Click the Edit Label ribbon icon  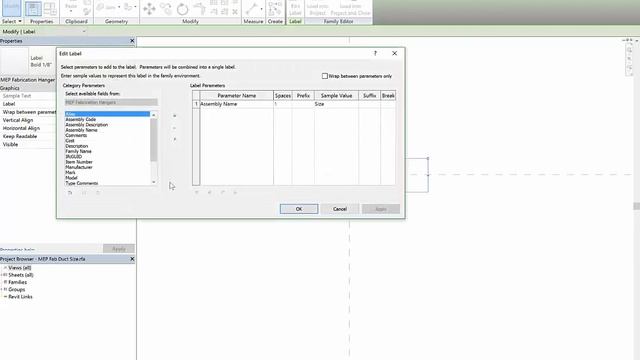[295, 8]
